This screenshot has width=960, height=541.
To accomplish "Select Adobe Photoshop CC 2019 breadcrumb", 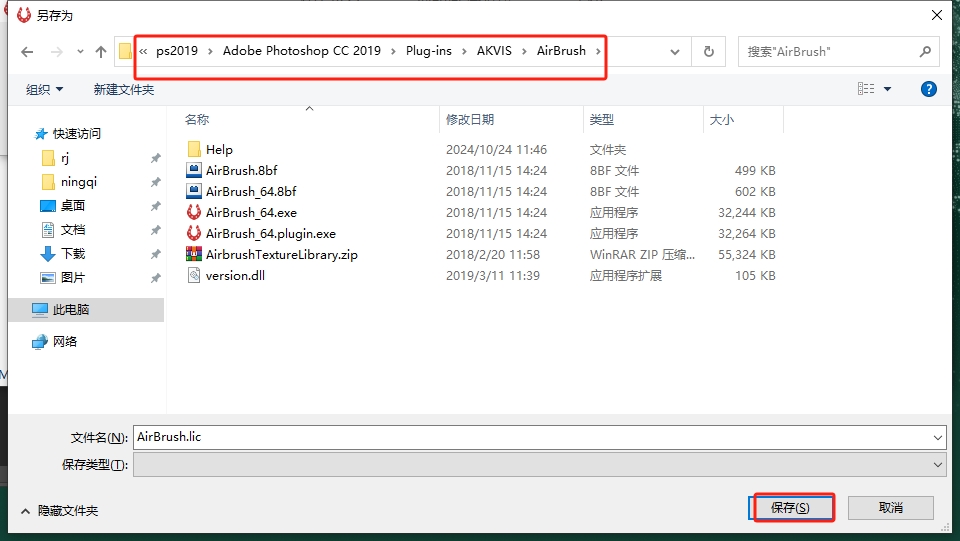I will click(x=301, y=51).
